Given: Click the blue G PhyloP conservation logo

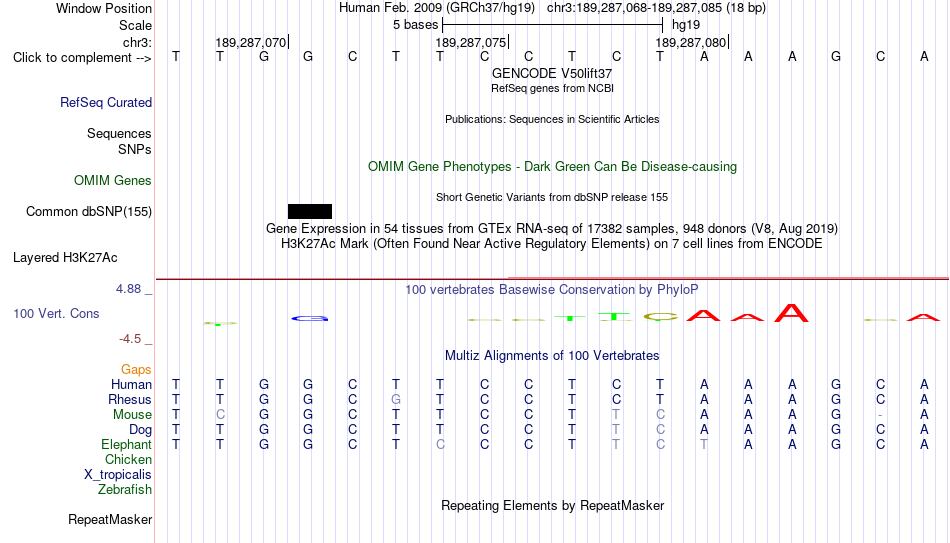Looking at the screenshot, I should [310, 318].
